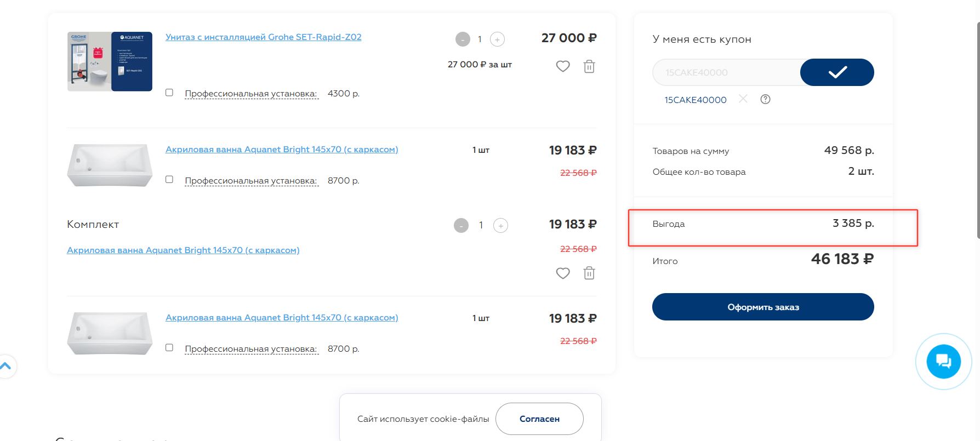Image resolution: width=980 pixels, height=441 pixels.
Task: Remove applied coupon 15CAKE40000
Action: point(743,99)
